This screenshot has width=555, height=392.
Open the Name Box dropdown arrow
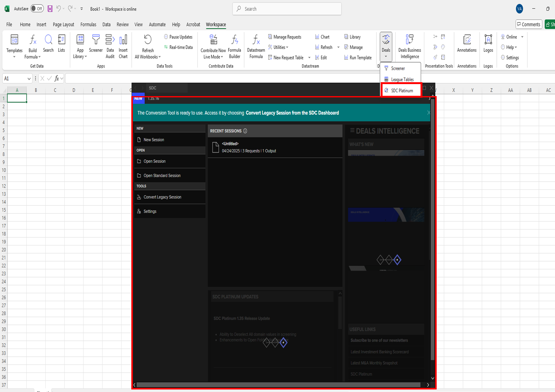(x=29, y=79)
